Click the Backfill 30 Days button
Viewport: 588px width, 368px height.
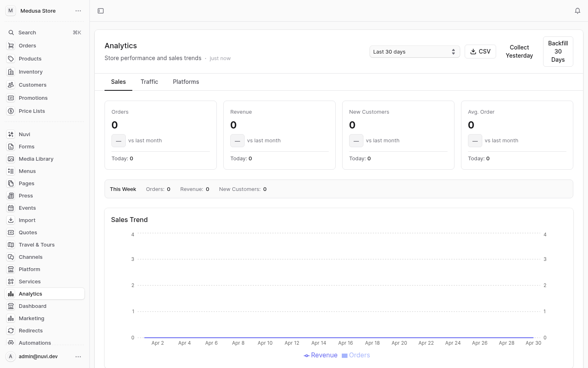pyautogui.click(x=558, y=52)
